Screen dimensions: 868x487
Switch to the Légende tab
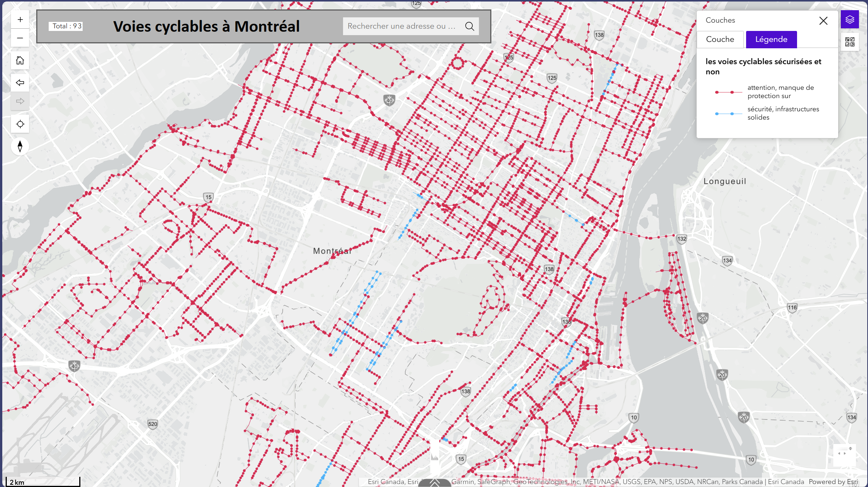[x=771, y=39]
